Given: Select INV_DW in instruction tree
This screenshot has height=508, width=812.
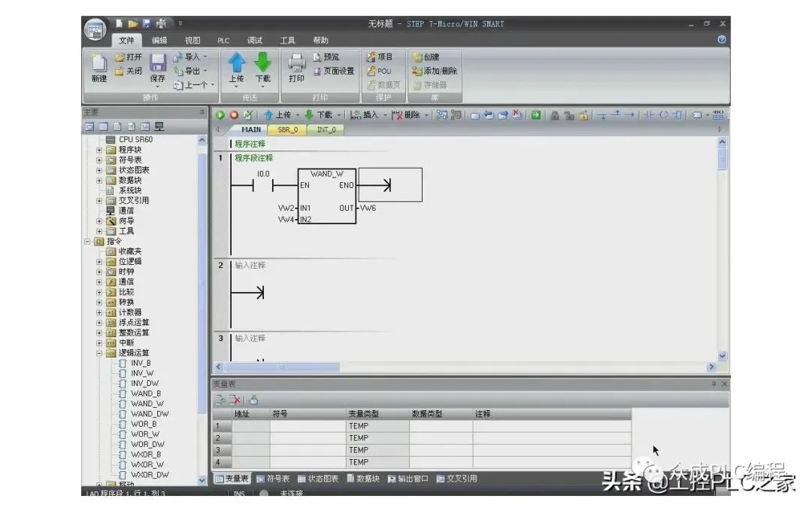Looking at the screenshot, I should coord(144,384).
